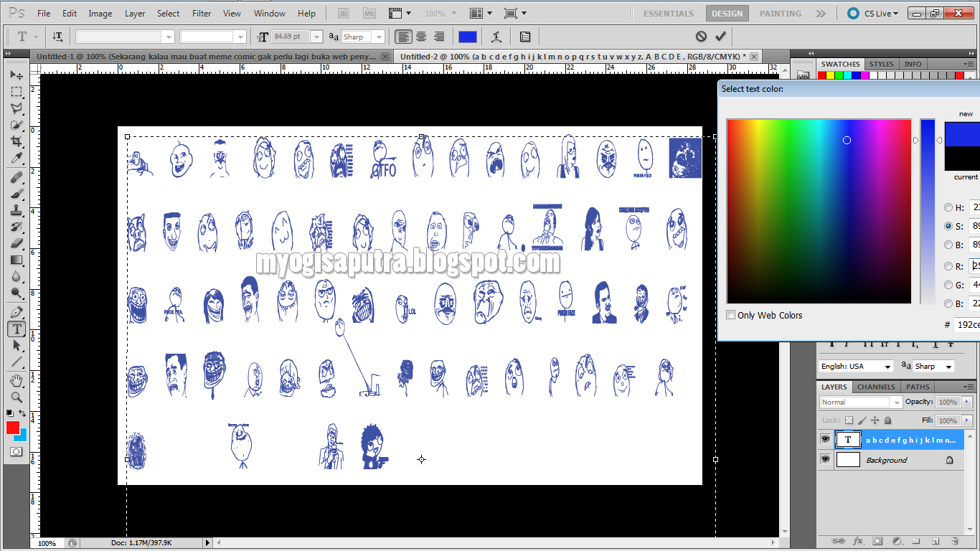Switch to the Essentials workspace
980x551 pixels.
tap(669, 13)
